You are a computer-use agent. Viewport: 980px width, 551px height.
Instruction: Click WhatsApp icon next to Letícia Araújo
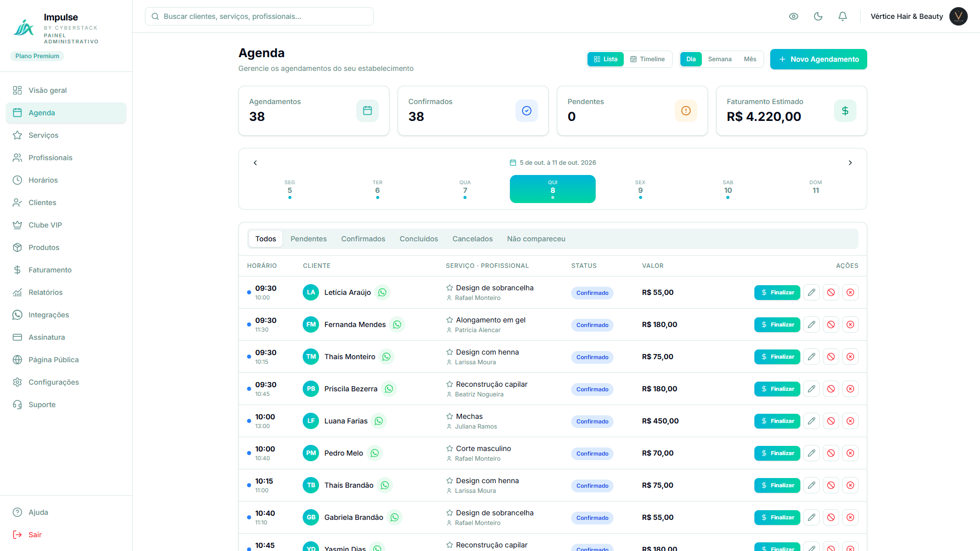382,292
